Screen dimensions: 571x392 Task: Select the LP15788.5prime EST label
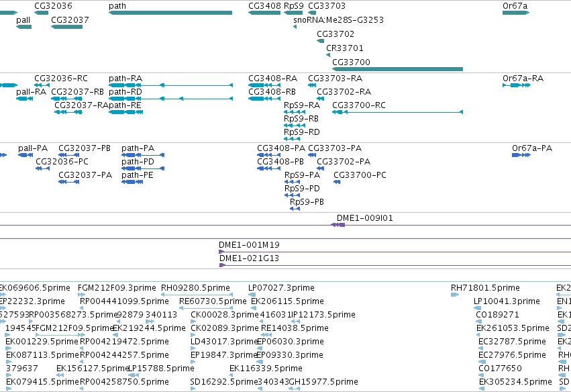pos(161,369)
